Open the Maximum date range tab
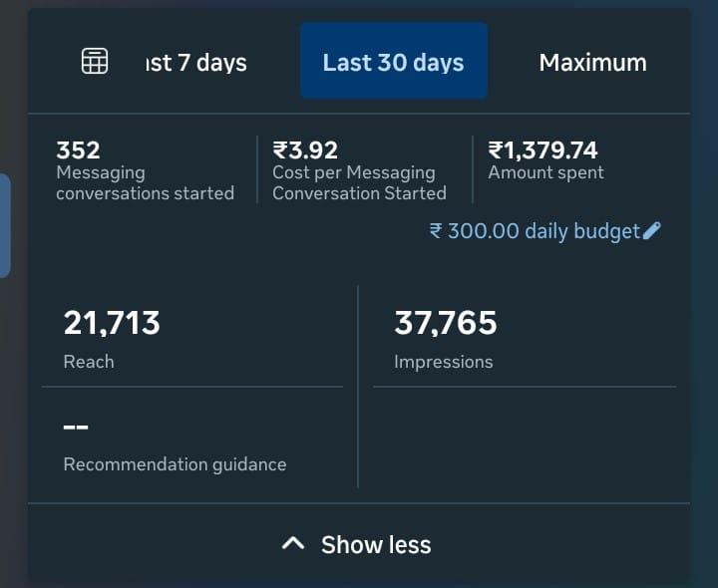 [592, 62]
